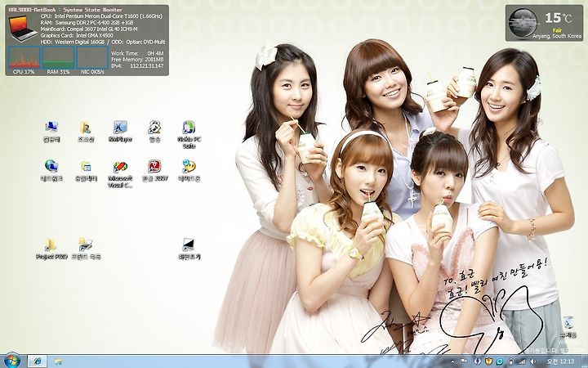588x368 pixels.
Task: Click the lightning bolt tray icon
Action: (x=477, y=361)
